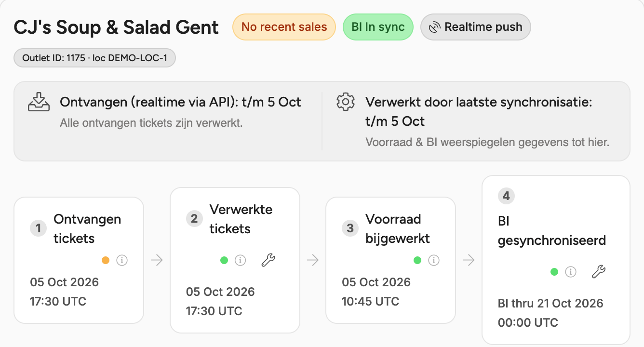Click 05 Oct 2026 date in Ontvangen tickets card
The height and width of the screenshot is (347, 644).
[x=65, y=282]
